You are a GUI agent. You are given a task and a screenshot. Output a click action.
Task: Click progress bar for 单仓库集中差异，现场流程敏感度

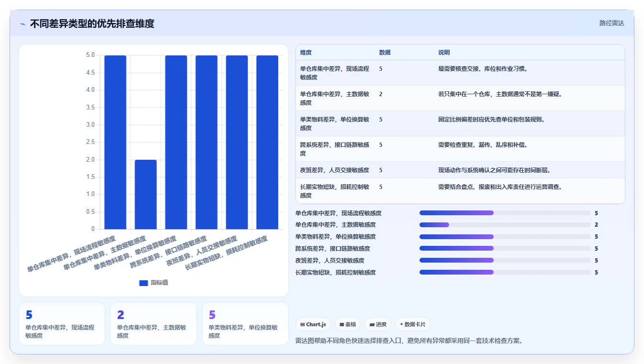[x=505, y=213]
